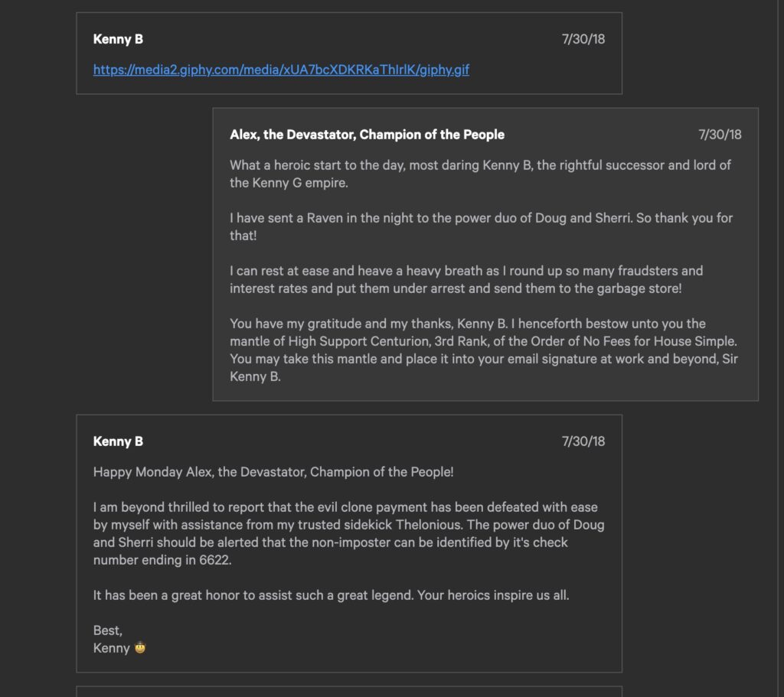Click Kenny B sender name in third message
The width and height of the screenshot is (784, 697).
(x=118, y=441)
